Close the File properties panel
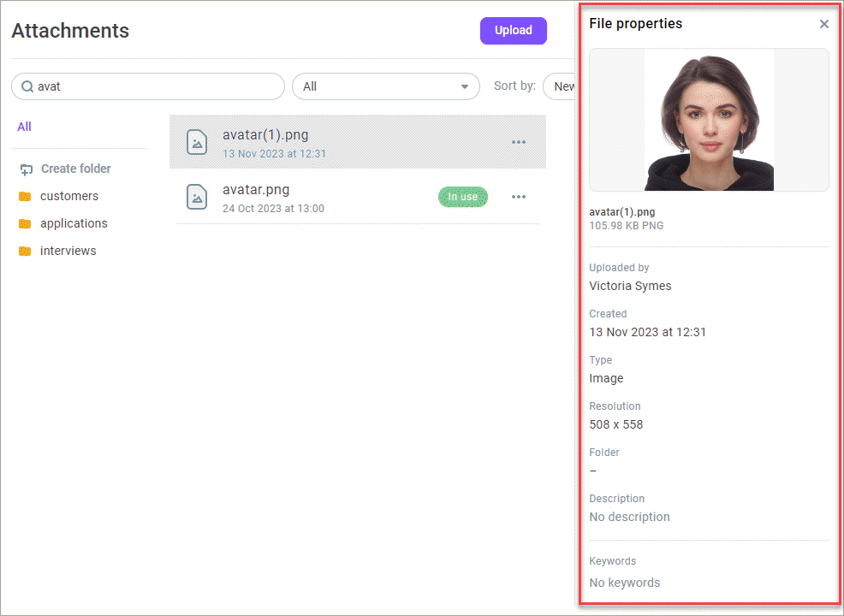 pyautogui.click(x=823, y=24)
